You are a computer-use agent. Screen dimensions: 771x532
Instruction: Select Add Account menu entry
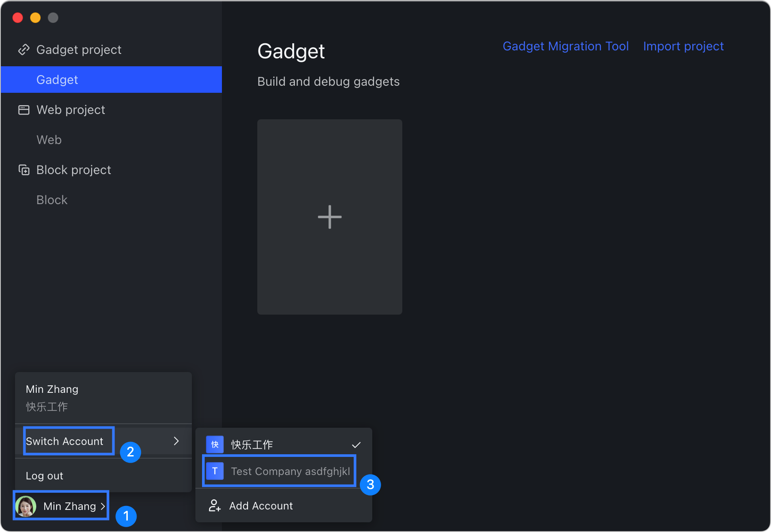point(261,506)
